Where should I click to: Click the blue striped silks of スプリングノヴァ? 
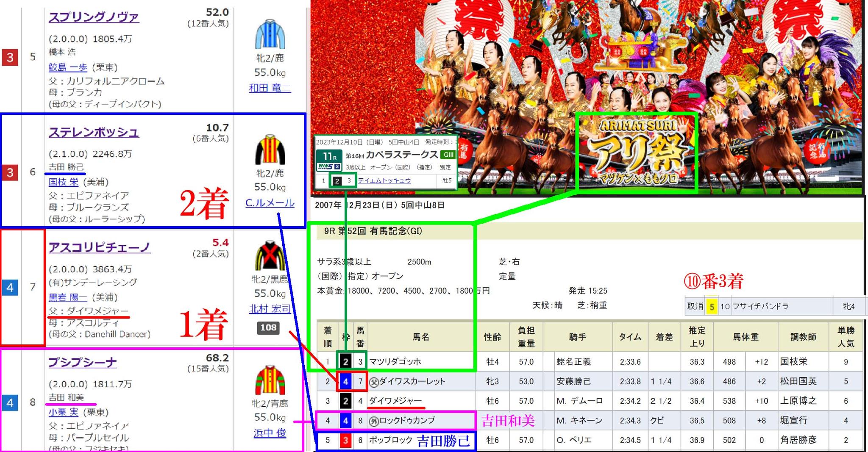tap(270, 34)
